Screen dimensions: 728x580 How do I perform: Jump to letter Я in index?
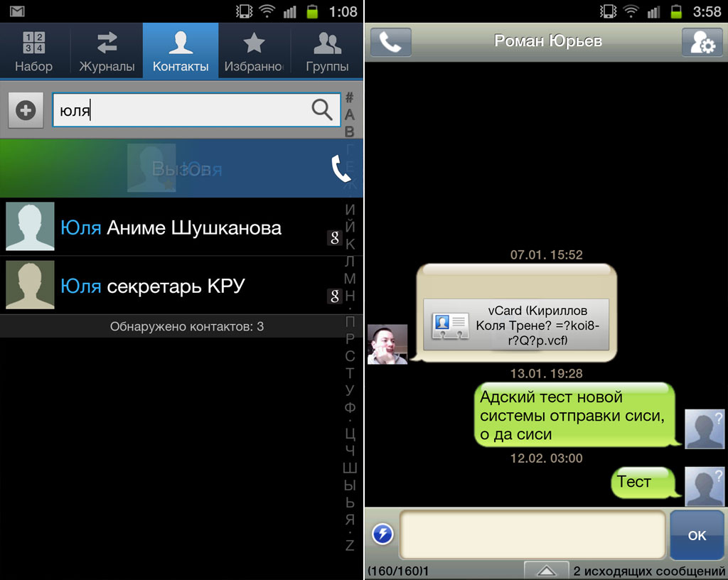coord(350,519)
